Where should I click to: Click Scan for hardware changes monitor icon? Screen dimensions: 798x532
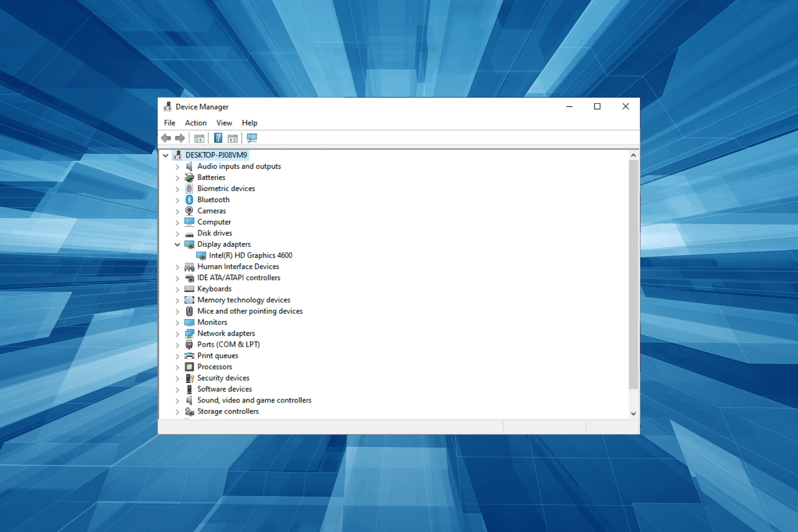252,138
